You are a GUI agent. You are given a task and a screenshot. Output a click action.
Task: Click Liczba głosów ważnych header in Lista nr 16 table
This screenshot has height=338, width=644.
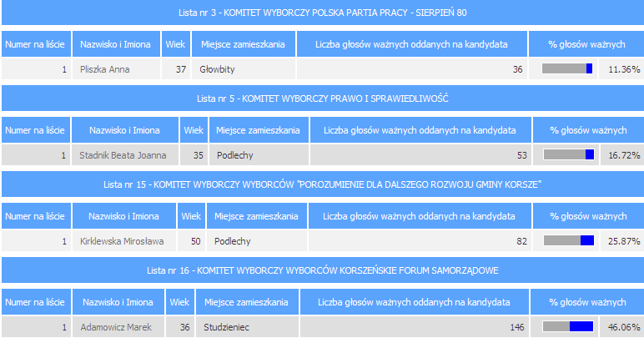414,301
